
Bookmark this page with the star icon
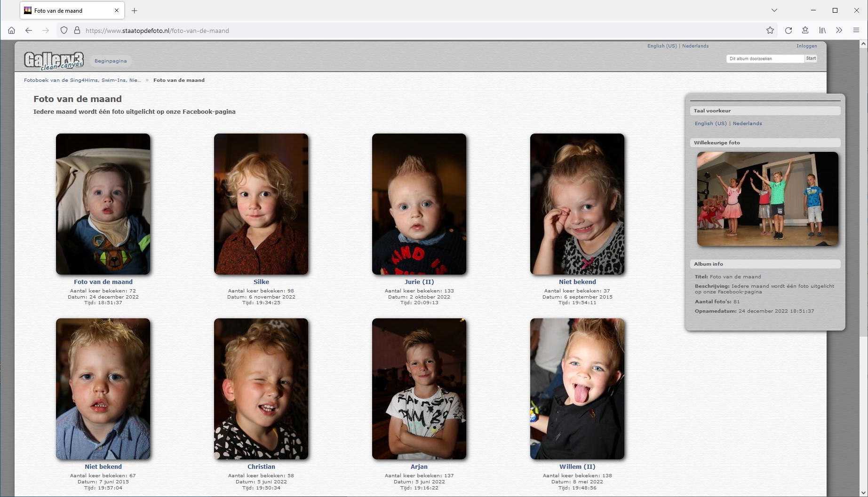770,31
